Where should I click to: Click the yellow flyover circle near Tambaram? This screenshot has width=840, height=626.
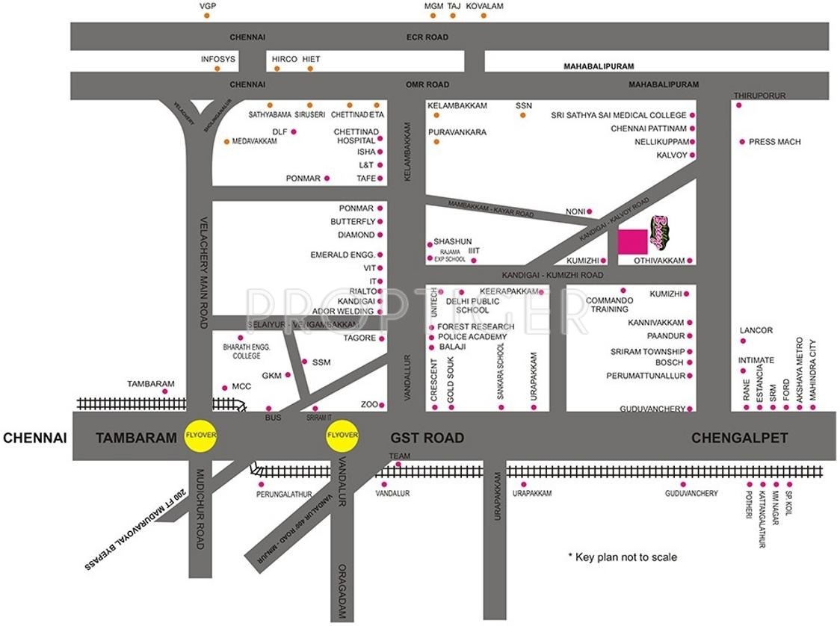click(x=200, y=434)
